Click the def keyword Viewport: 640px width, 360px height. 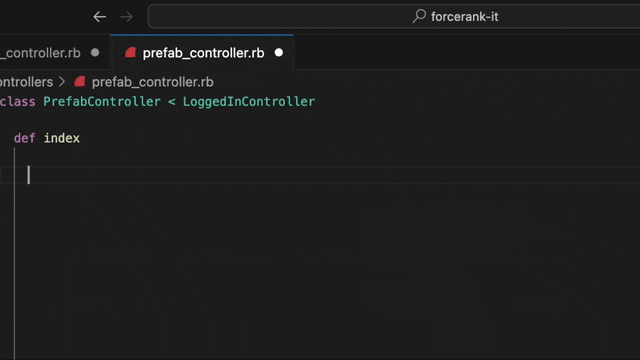pyautogui.click(x=24, y=138)
